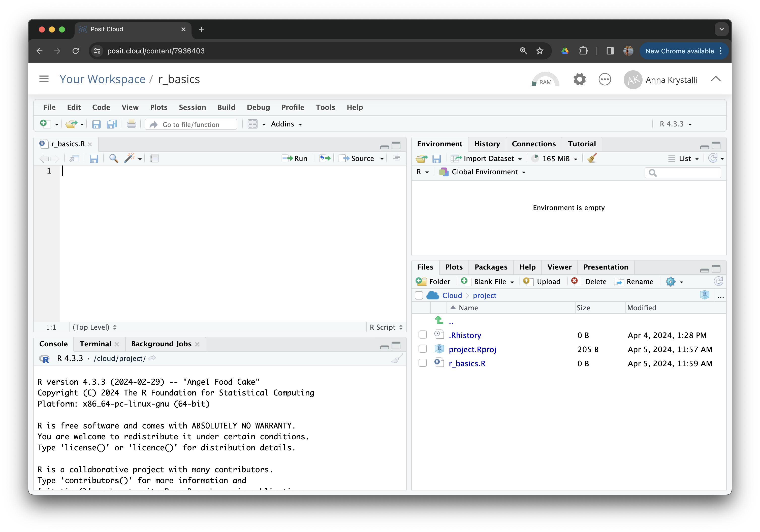This screenshot has width=760, height=532.
Task: Open the project.Rproj file link
Action: pos(472,349)
